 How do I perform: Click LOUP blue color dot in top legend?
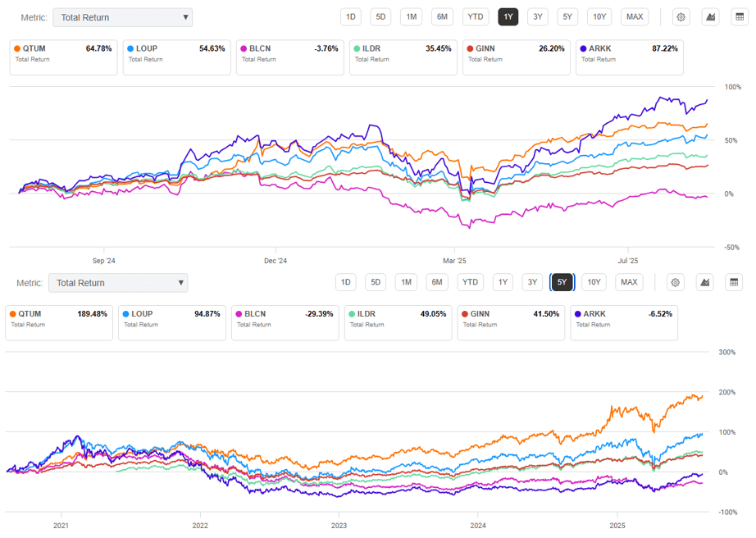(x=130, y=48)
